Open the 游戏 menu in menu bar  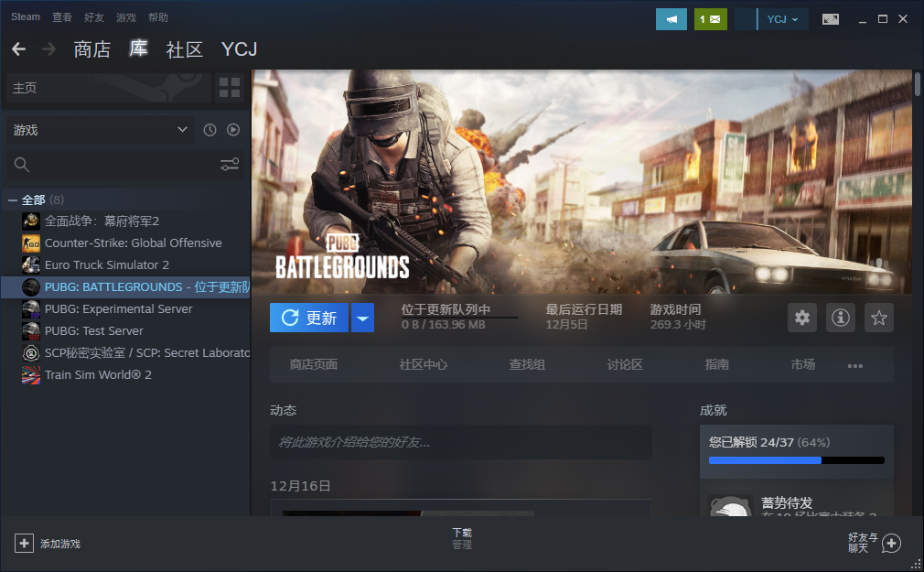pos(126,17)
